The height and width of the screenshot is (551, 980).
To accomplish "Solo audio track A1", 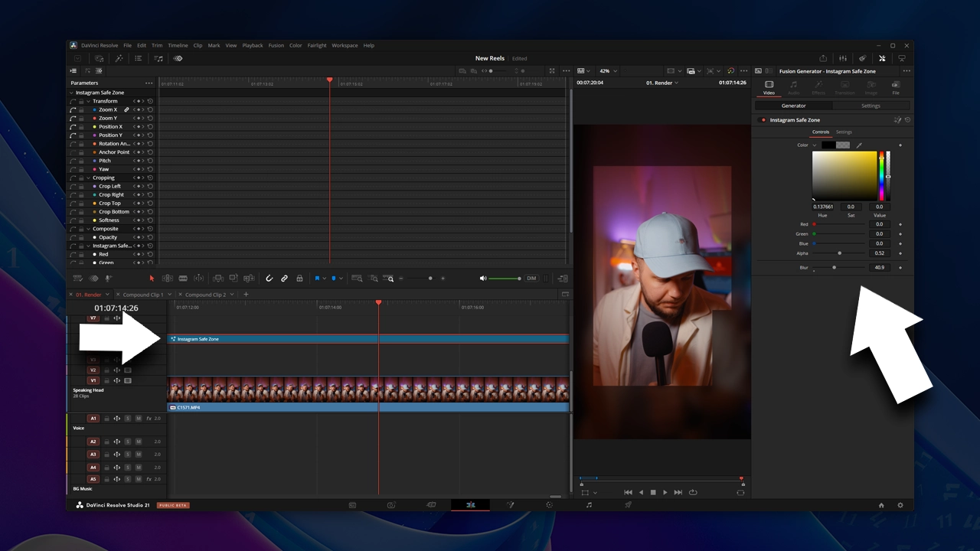I will point(128,419).
